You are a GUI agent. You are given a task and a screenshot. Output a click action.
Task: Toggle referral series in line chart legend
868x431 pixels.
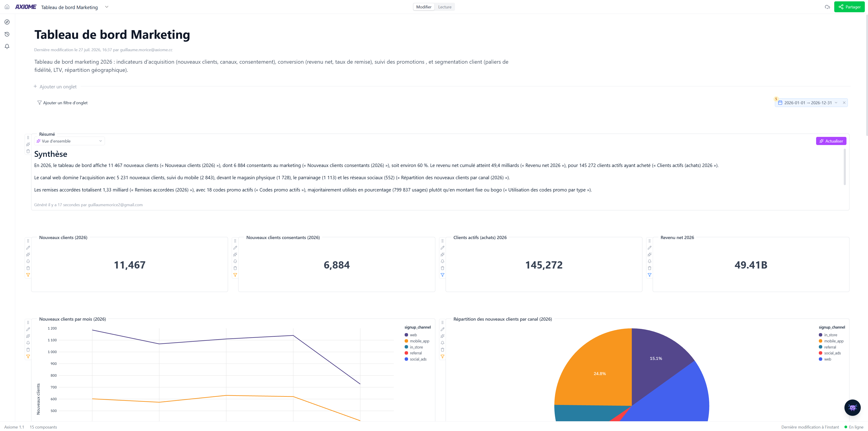pyautogui.click(x=413, y=353)
